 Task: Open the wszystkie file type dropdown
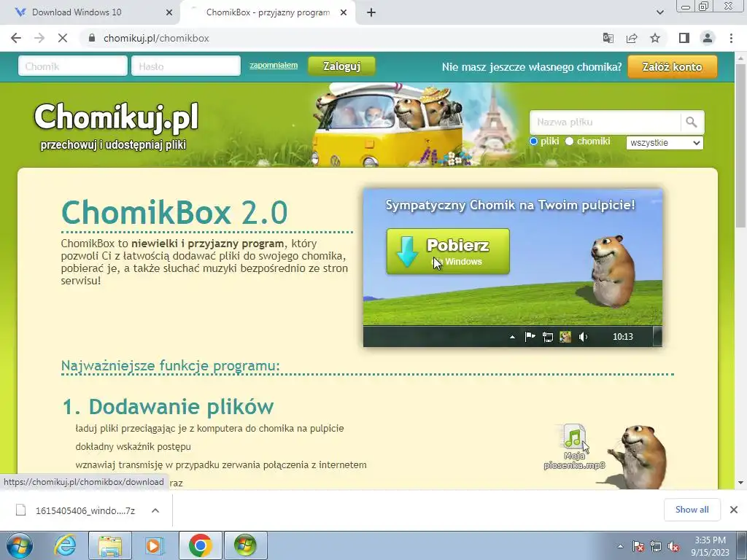pyautogui.click(x=665, y=143)
